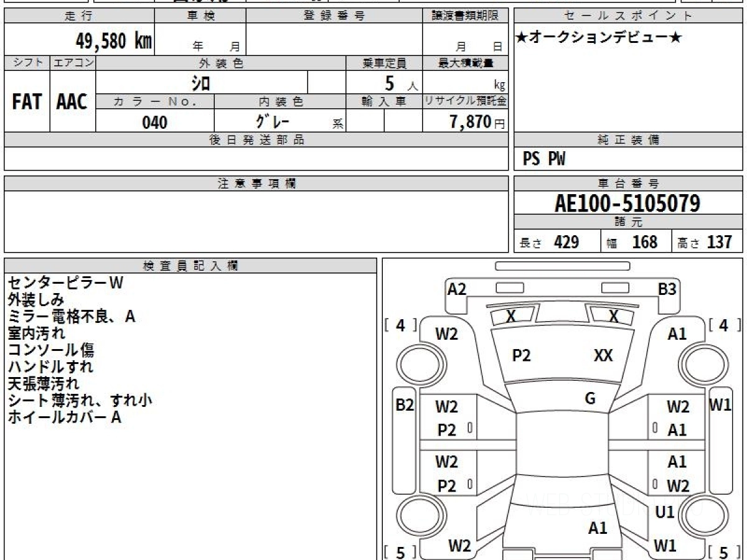Select the inspector note 室内汚れ
Viewport: 747px width, 560px height.
tap(36, 334)
